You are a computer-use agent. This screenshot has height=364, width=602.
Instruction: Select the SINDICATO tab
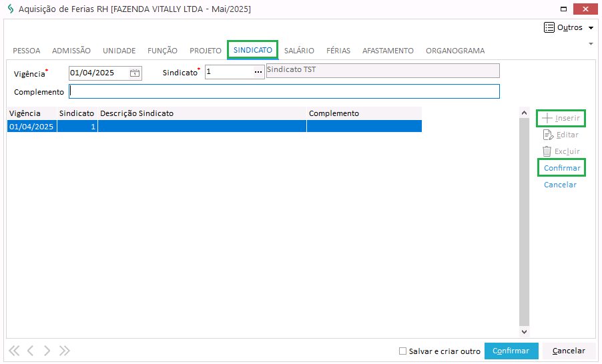click(253, 50)
